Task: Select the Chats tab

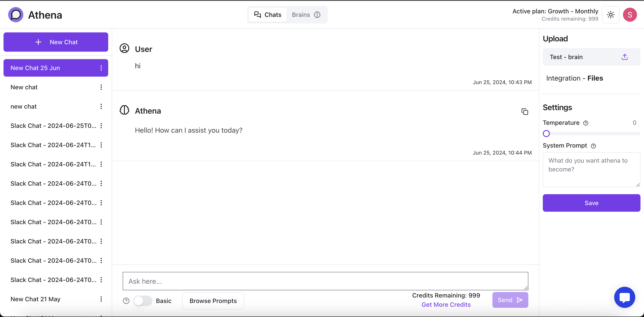Action: (x=267, y=15)
